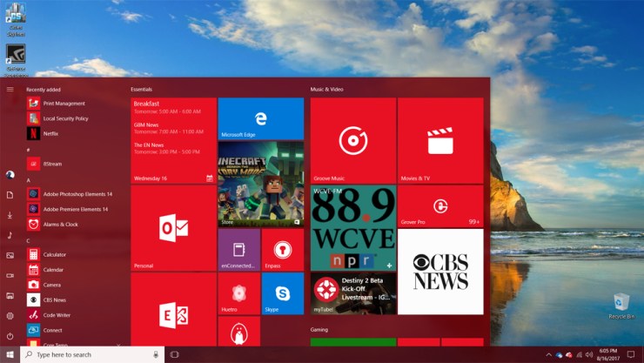Click the Windows Start button
The image size is (644, 363).
pos(10,354)
